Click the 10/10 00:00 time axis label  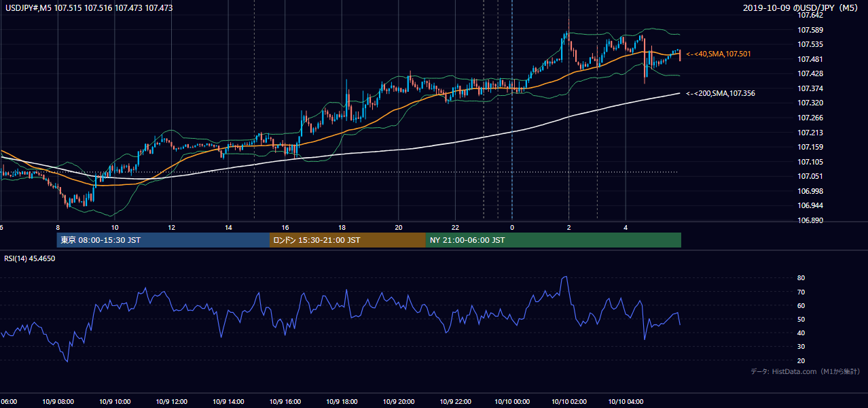click(x=512, y=402)
